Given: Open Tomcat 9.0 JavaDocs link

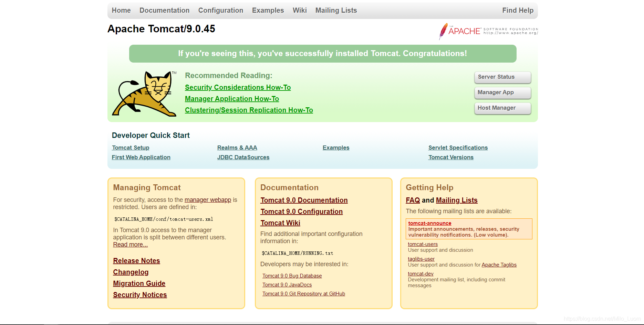Looking at the screenshot, I should (x=287, y=285).
